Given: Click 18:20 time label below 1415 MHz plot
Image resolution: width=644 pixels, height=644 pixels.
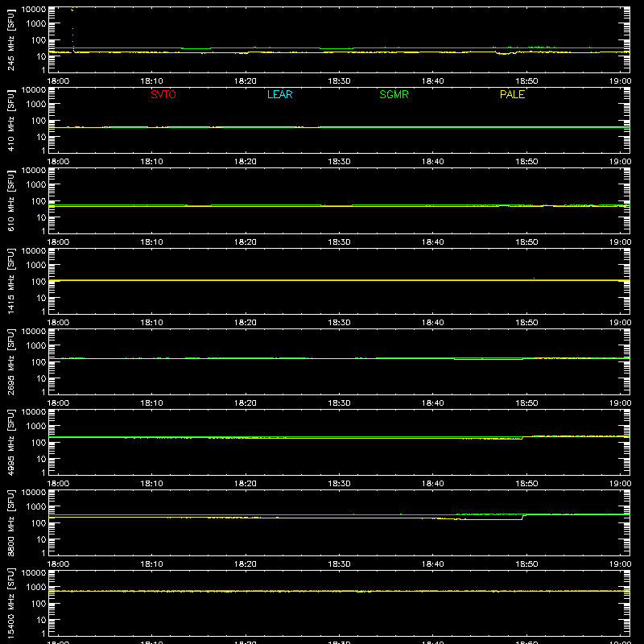Looking at the screenshot, I should tap(246, 323).
